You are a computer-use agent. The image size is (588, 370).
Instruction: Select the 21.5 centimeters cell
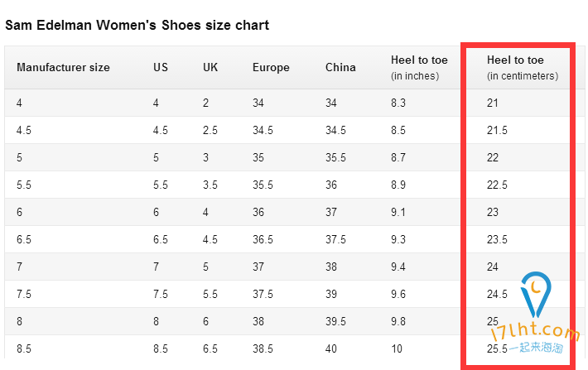click(497, 131)
